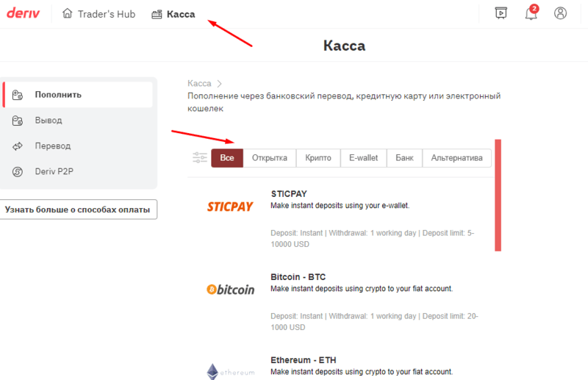Screen dimensions: 588x380
Task: Click Bitcoin deposit limit 20-1000 USD text
Action: coord(374,321)
